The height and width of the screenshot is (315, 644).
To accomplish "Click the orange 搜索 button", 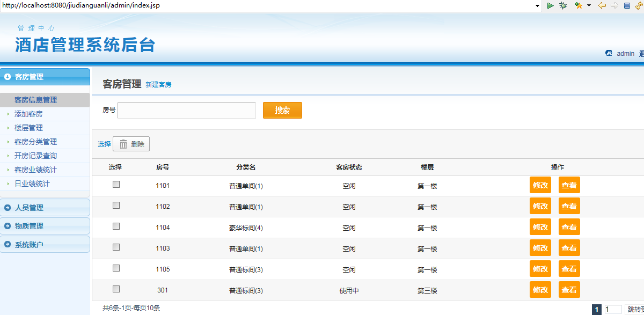I will (282, 110).
